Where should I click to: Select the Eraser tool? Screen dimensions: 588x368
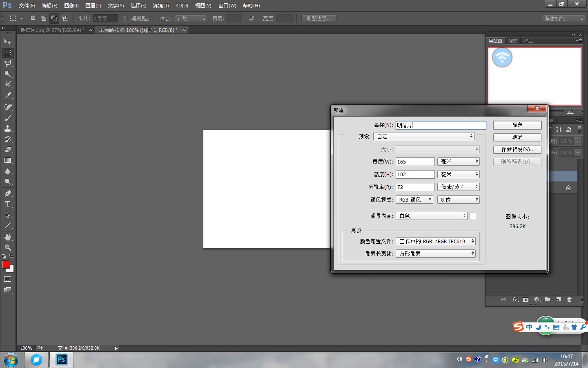tap(8, 150)
